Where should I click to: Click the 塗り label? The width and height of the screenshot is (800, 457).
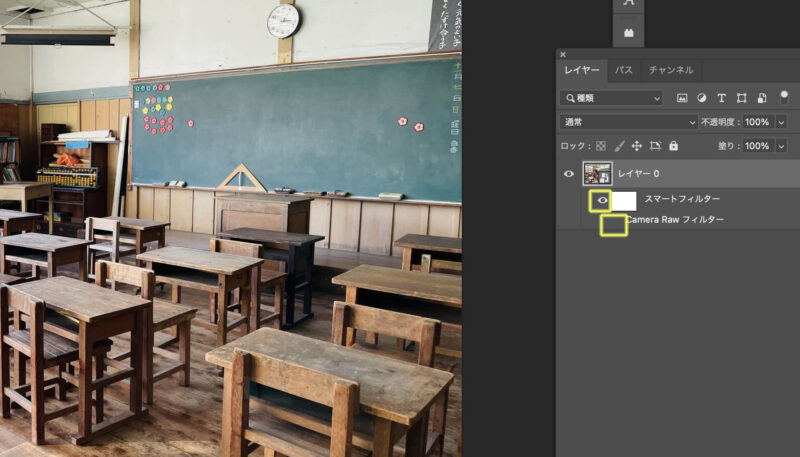(x=728, y=146)
